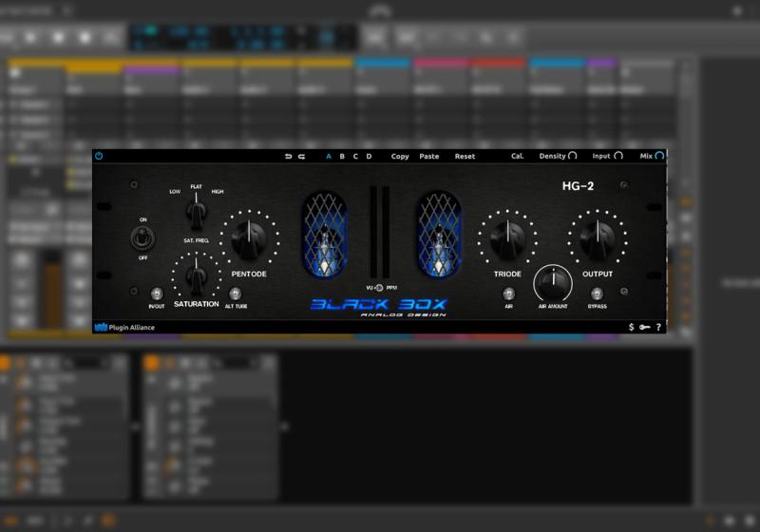The image size is (760, 532).
Task: Click the PENTODE knob
Action: [249, 239]
